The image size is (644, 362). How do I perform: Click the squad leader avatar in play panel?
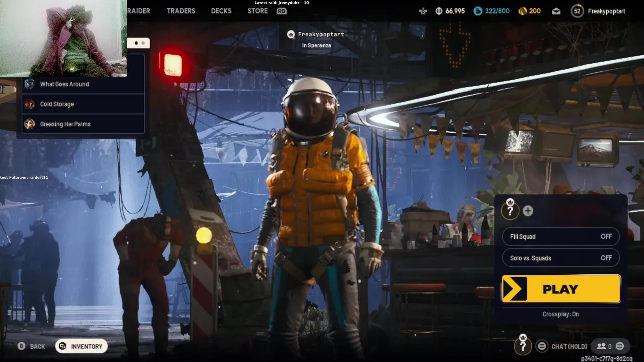(510, 210)
